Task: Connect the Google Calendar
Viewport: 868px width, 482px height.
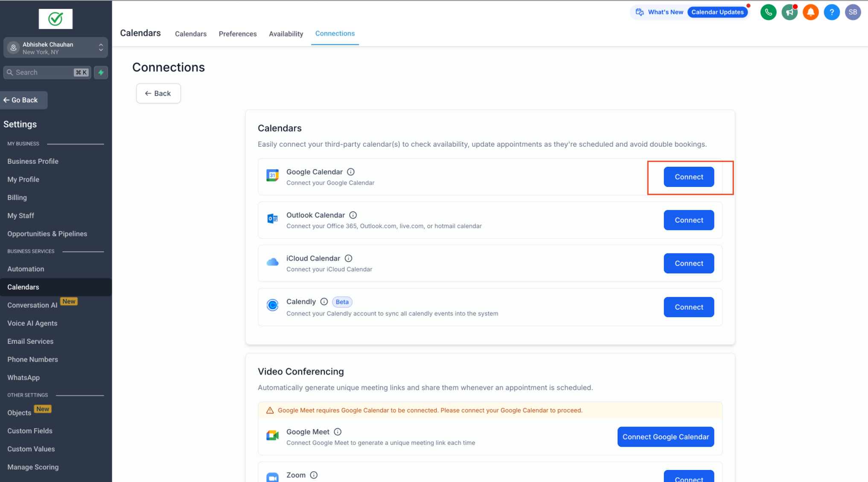Action: click(688, 177)
